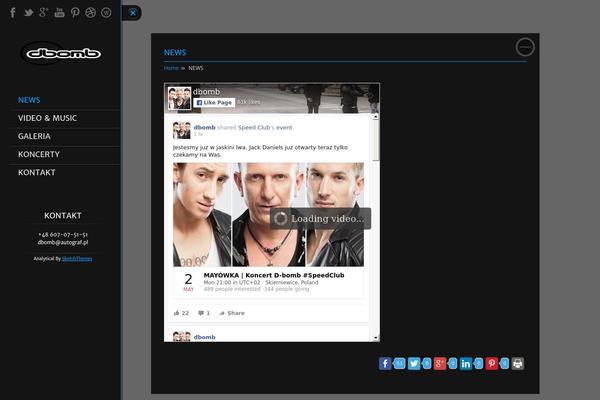The width and height of the screenshot is (600, 400).
Task: Close the sidebar with the X toggle
Action: [132, 13]
